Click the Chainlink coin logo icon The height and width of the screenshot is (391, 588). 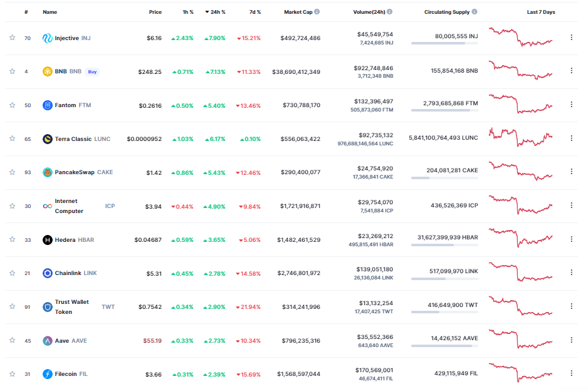coord(47,273)
